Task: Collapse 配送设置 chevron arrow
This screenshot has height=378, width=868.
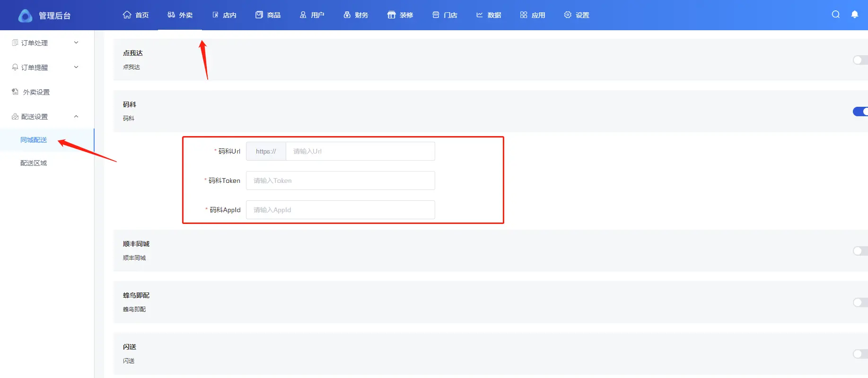Action: click(76, 116)
